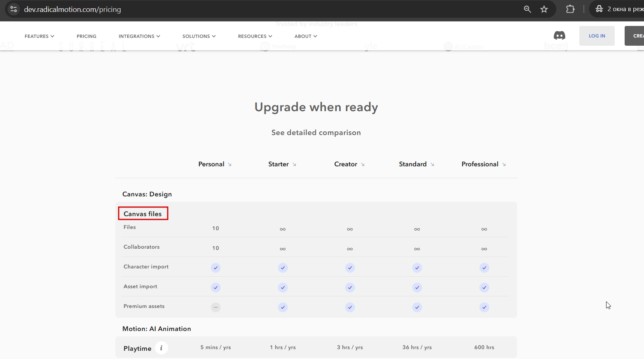Open the Discord icon link
The width and height of the screenshot is (644, 359).
pyautogui.click(x=559, y=36)
